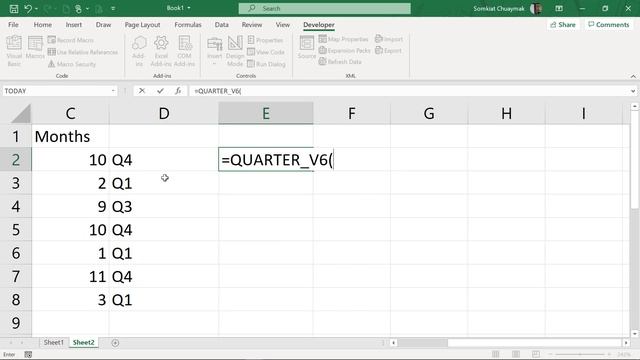
Task: Open Macro Security settings
Action: [72, 64]
